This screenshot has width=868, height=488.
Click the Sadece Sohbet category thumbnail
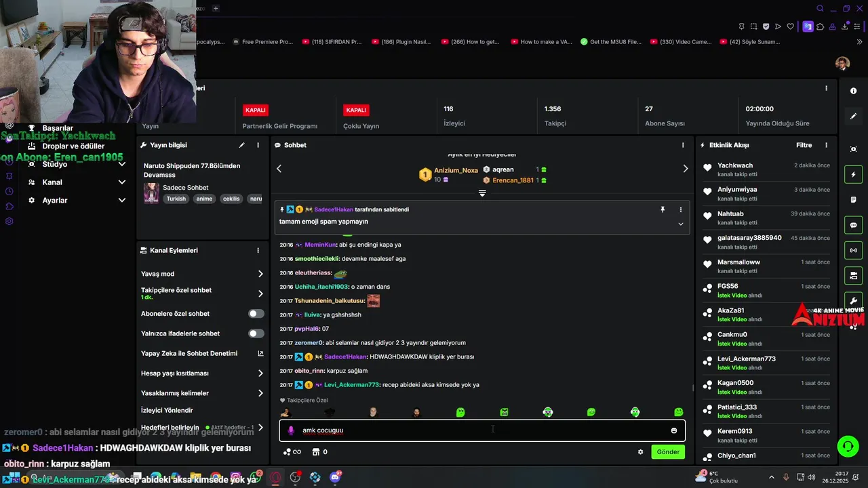[151, 193]
